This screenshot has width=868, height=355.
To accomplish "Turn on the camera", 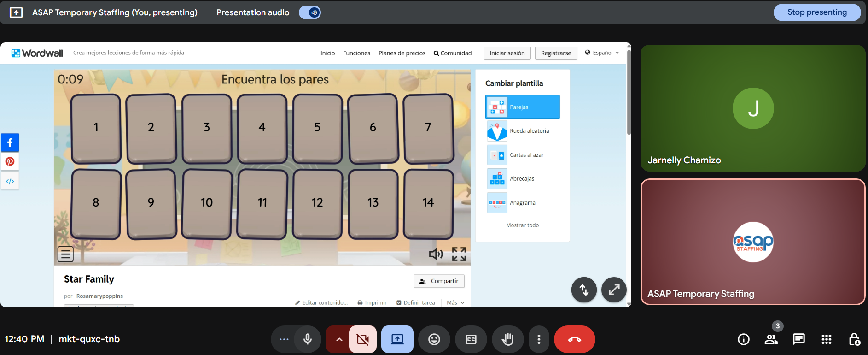I will click(x=363, y=339).
